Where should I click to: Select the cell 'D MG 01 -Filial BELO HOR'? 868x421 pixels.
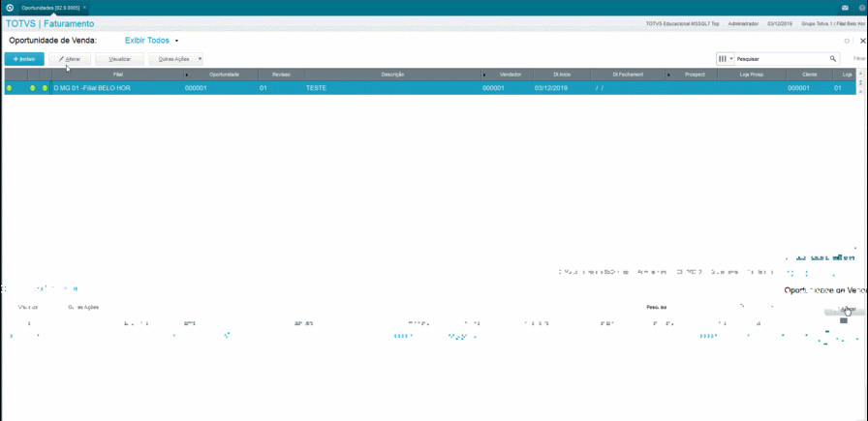pos(117,88)
